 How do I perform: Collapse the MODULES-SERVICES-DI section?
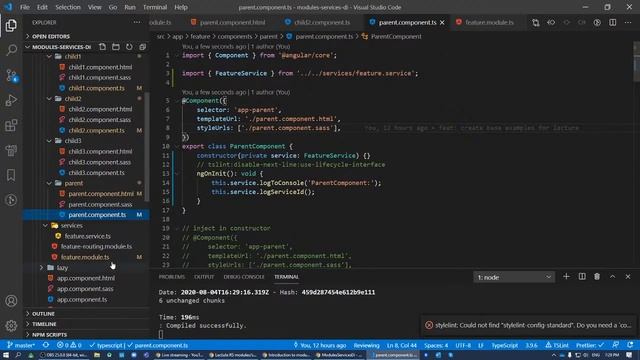tap(61, 47)
